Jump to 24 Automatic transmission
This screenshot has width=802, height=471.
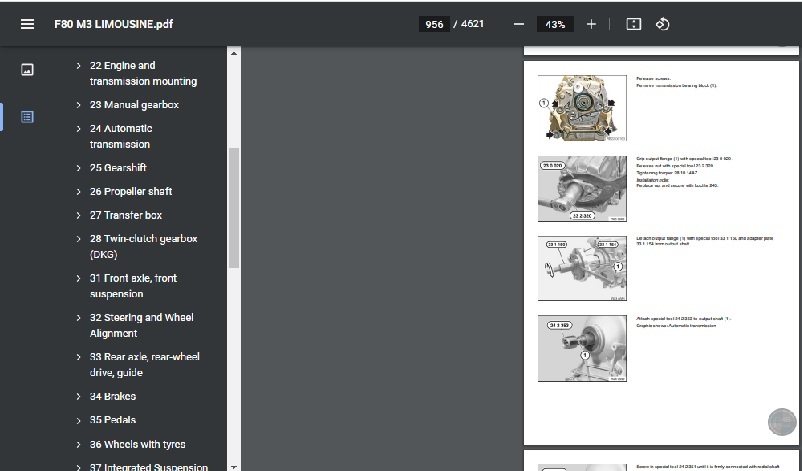[x=121, y=136]
